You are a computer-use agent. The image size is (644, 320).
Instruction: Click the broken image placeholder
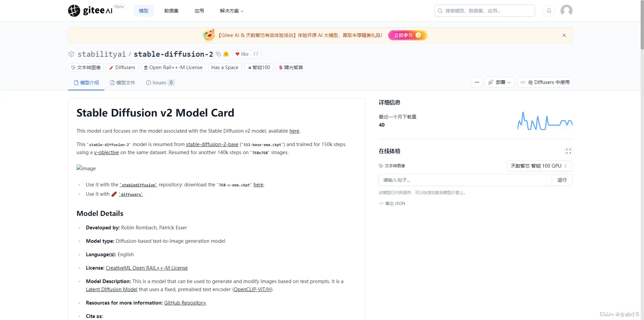(x=86, y=168)
